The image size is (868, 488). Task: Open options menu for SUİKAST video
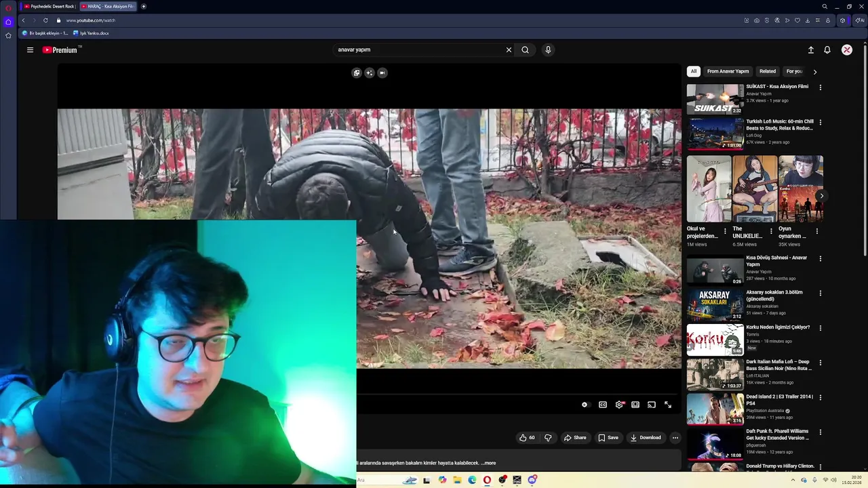pos(821,87)
